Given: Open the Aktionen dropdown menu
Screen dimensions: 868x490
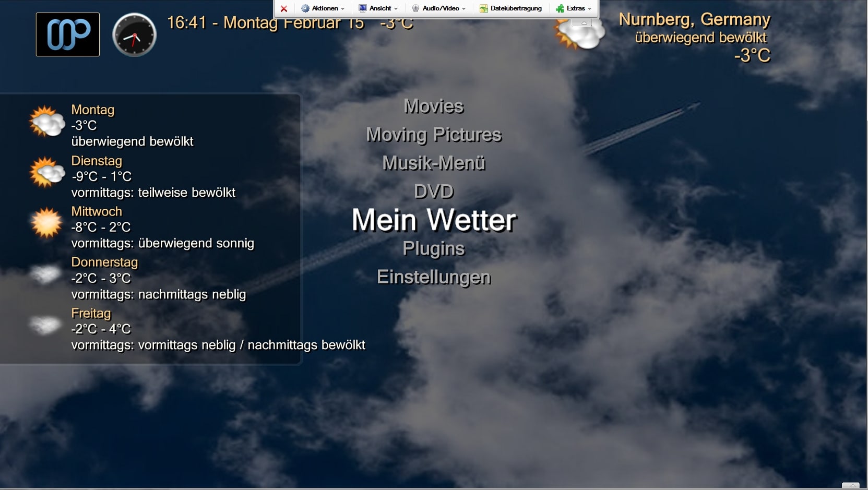Looking at the screenshot, I should click(x=323, y=8).
